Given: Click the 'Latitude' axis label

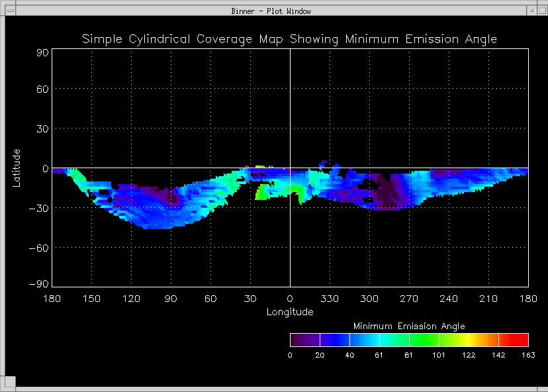Looking at the screenshot, I should click(17, 168).
